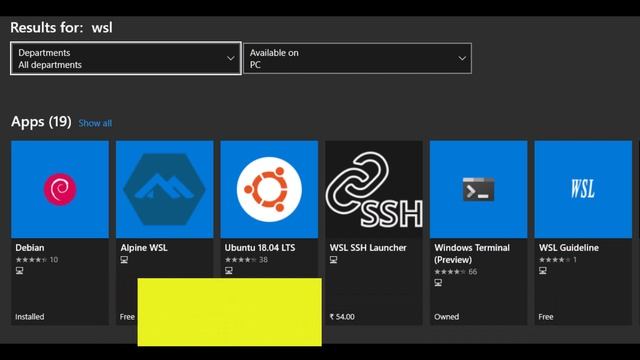The height and width of the screenshot is (360, 640).
Task: Open the Alpine WSL app tile icon
Action: (x=164, y=189)
